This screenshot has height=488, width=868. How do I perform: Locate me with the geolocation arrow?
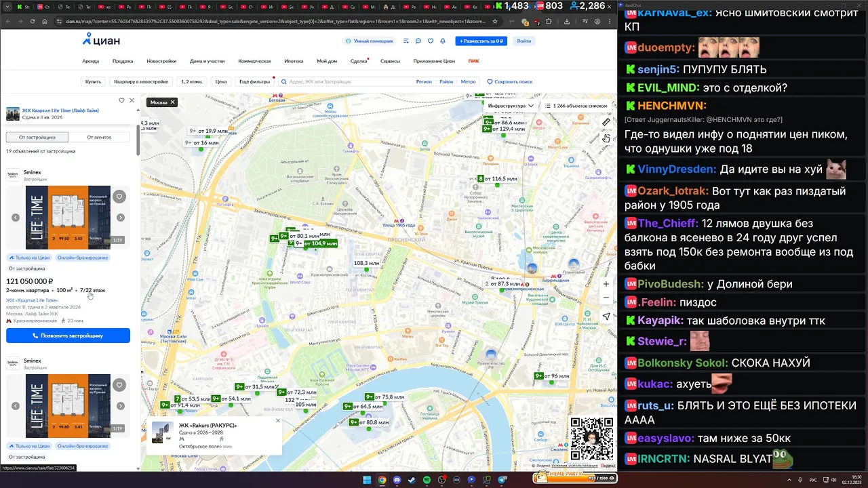click(x=606, y=317)
